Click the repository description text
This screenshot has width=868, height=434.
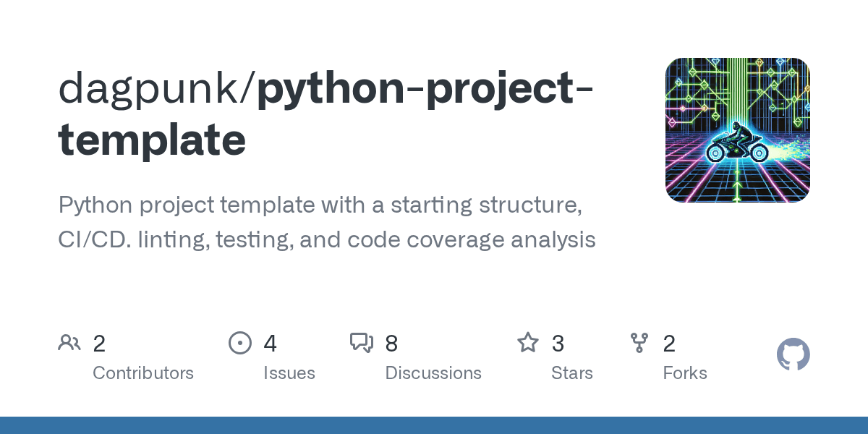pyautogui.click(x=327, y=222)
